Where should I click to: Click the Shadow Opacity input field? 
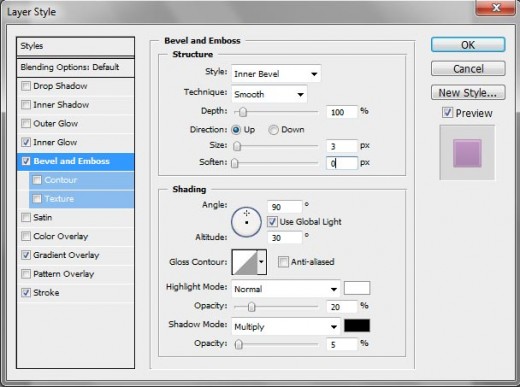[x=341, y=344]
